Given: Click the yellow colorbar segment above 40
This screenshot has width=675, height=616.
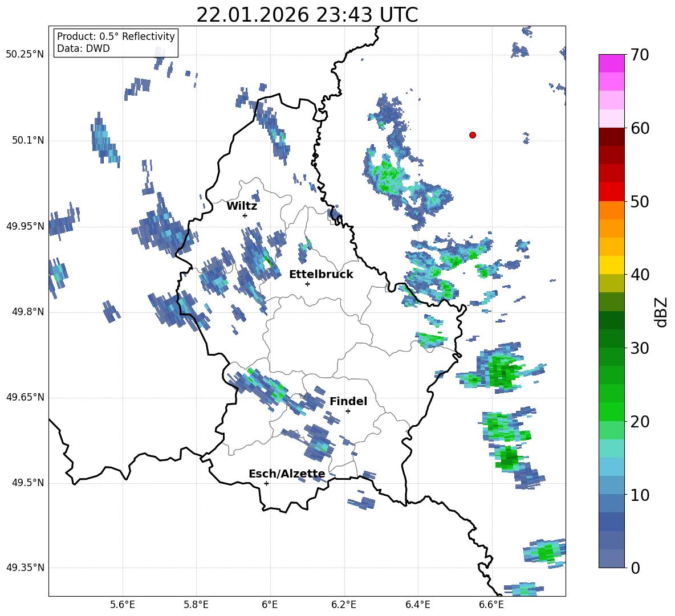Looking at the screenshot, I should [611, 266].
